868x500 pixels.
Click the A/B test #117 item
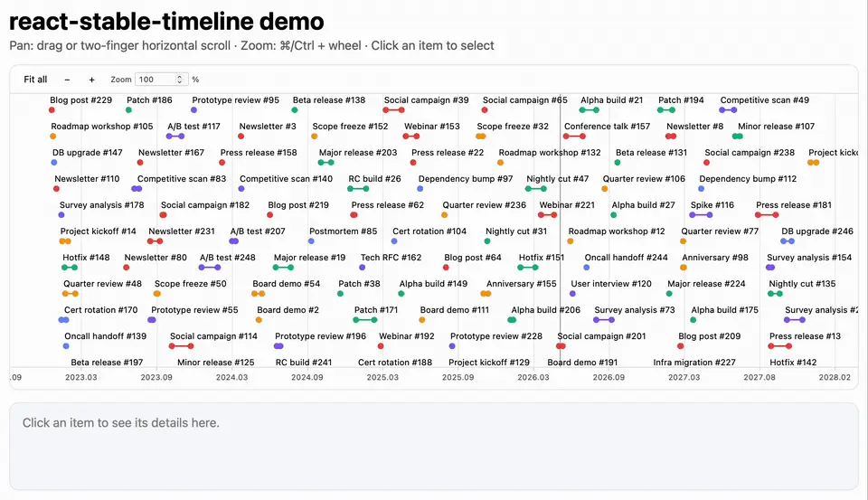pos(193,127)
